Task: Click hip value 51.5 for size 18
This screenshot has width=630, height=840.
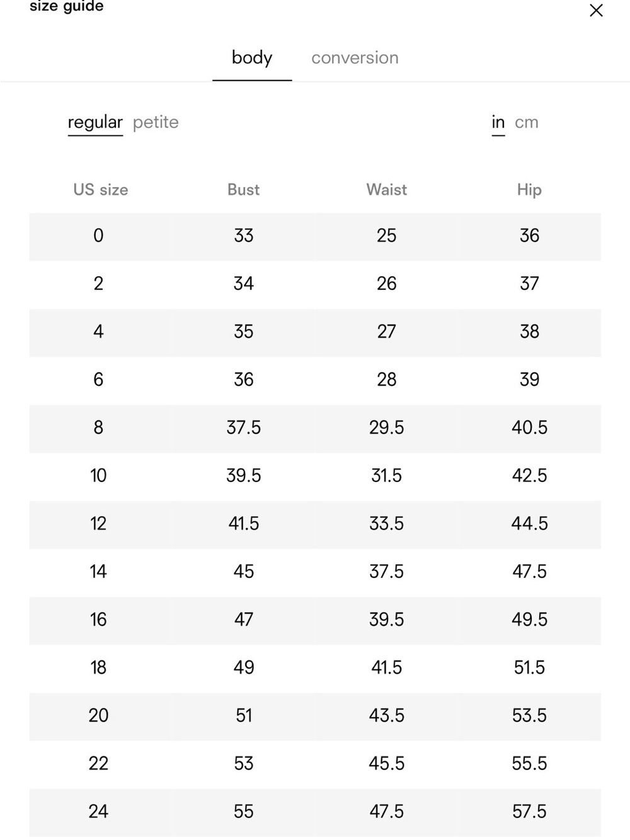Action: click(529, 667)
